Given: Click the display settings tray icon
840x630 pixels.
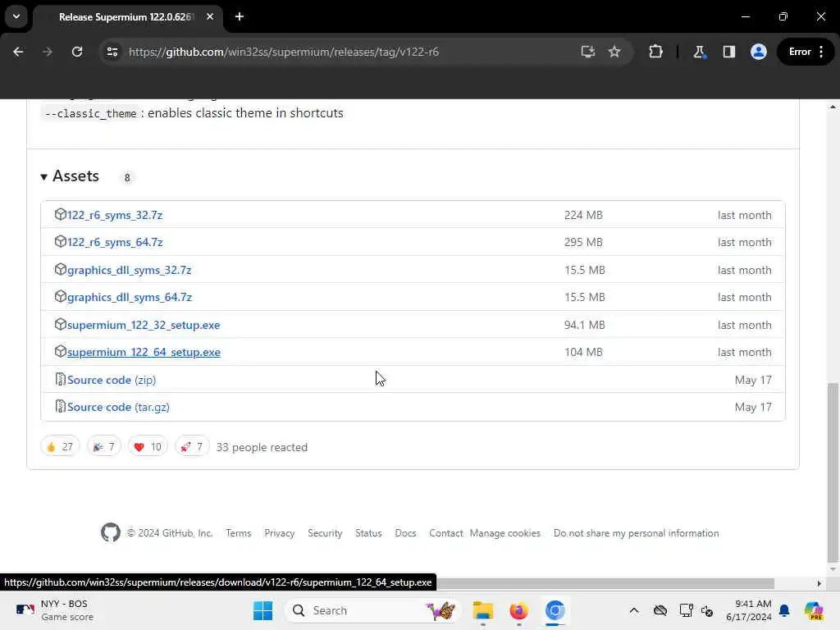Looking at the screenshot, I should 686,610.
